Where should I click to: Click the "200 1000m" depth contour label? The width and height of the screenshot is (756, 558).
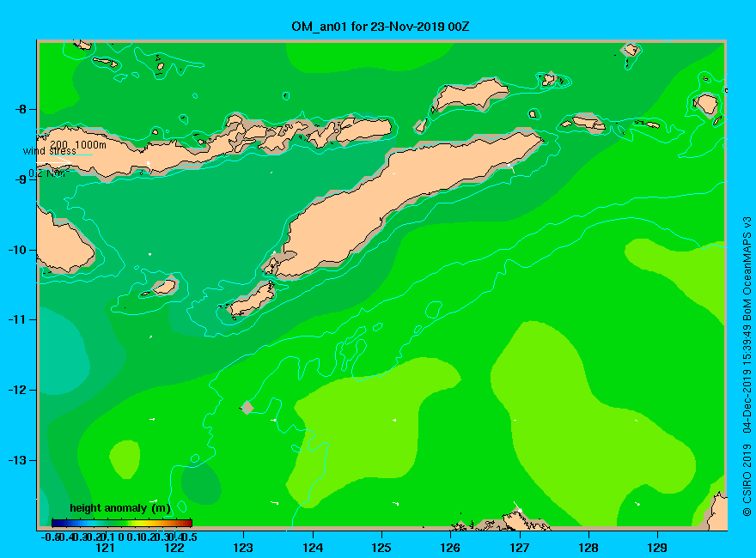tap(78, 144)
